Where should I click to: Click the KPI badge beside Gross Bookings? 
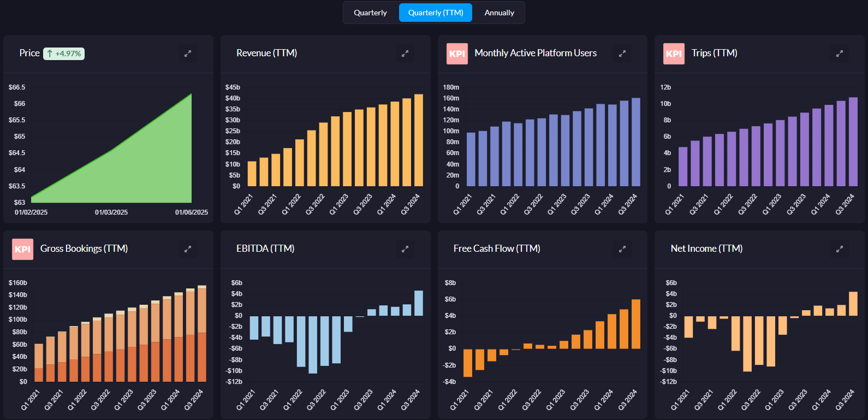coord(22,249)
